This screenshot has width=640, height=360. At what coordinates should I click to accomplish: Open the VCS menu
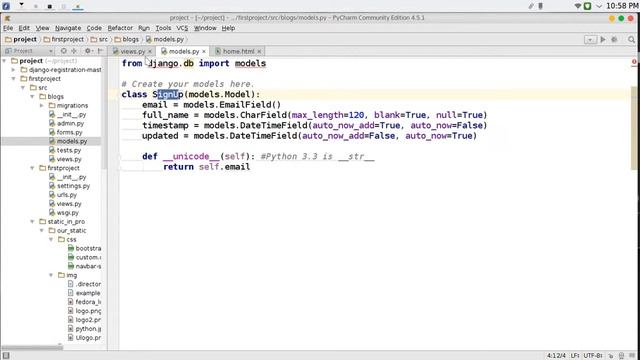pos(182,28)
